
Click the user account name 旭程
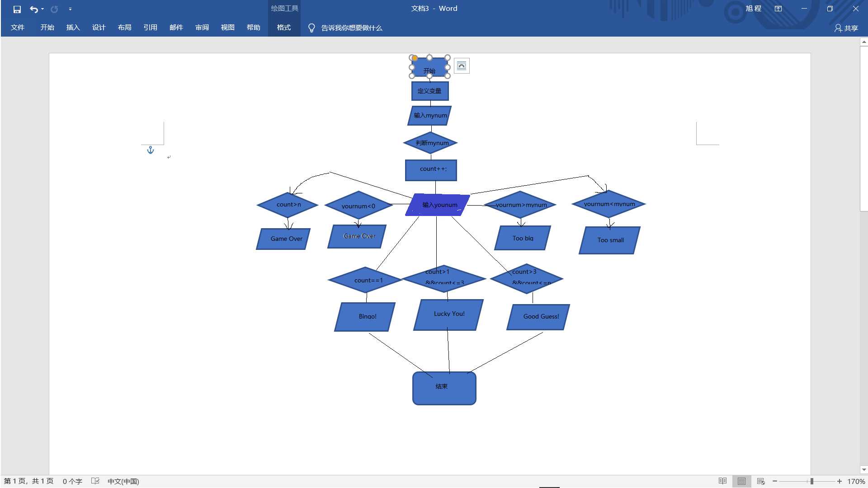click(754, 9)
